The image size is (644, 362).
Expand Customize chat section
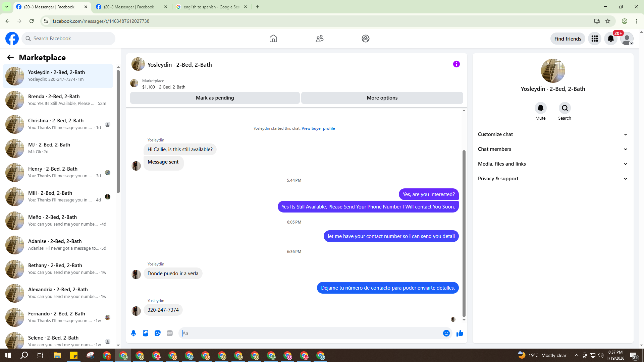(x=552, y=134)
